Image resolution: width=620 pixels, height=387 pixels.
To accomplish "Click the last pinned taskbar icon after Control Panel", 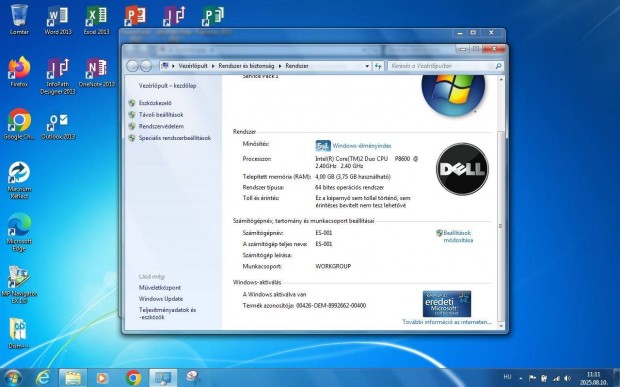I will pos(193,377).
